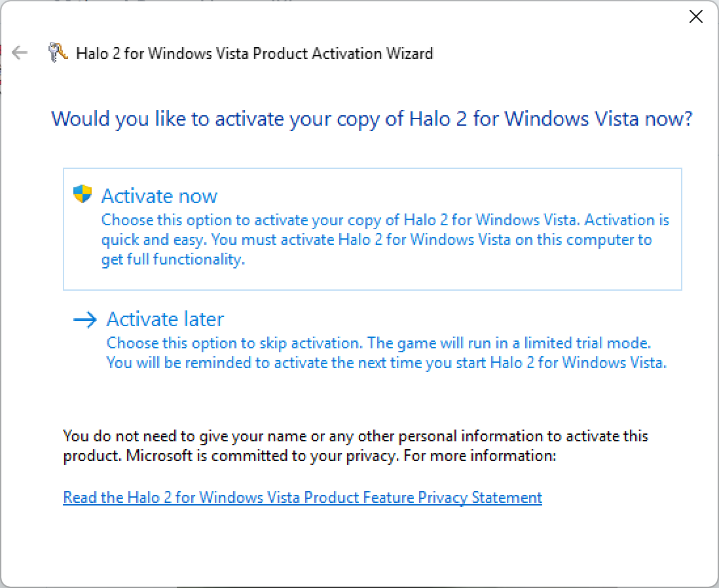This screenshot has height=588, width=719.
Task: Click 'quick and easy' line under Activate now
Action: (x=377, y=240)
